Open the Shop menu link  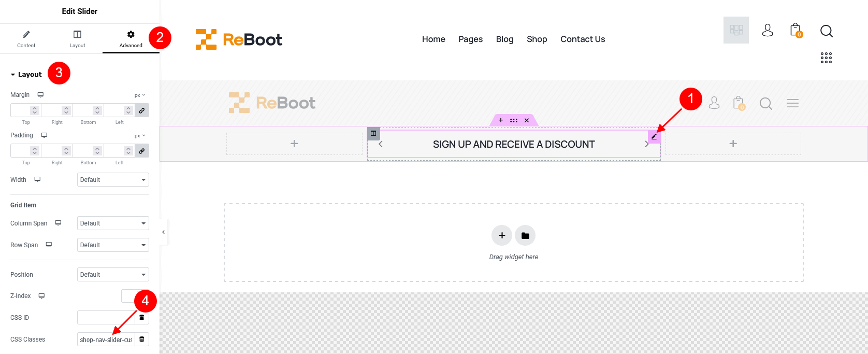pyautogui.click(x=537, y=39)
